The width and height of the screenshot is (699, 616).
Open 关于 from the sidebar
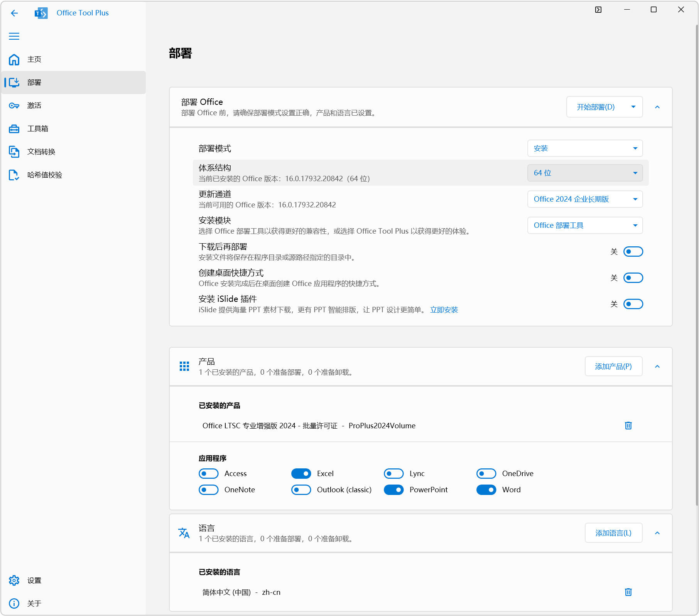pos(73,604)
